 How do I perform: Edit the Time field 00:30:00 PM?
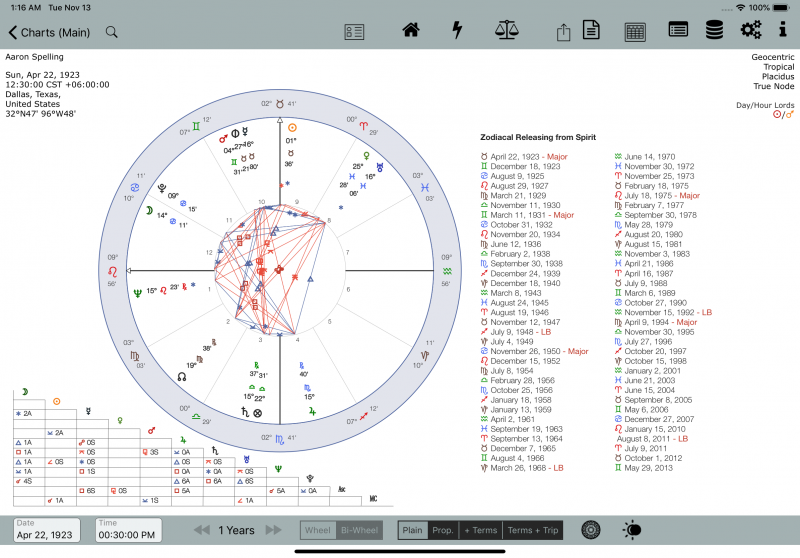coord(129,530)
